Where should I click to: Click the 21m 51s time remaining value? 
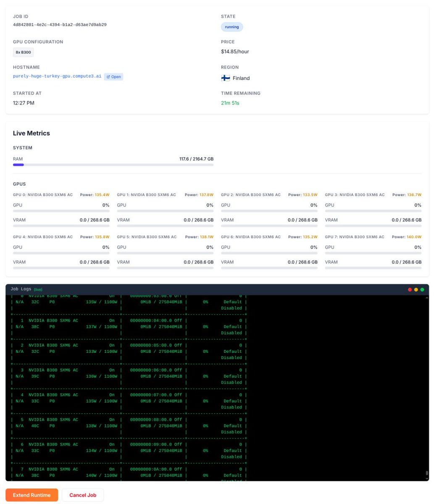(230, 103)
